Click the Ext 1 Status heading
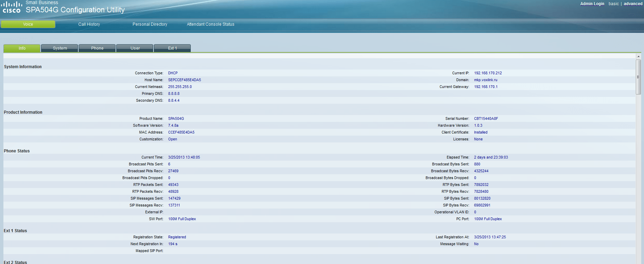644x264 pixels. point(15,231)
